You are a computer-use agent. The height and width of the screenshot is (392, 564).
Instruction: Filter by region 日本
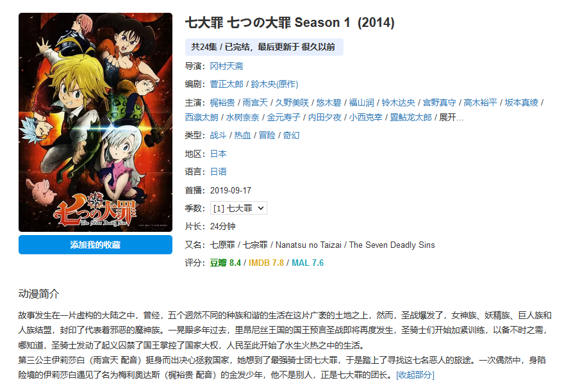click(x=219, y=154)
